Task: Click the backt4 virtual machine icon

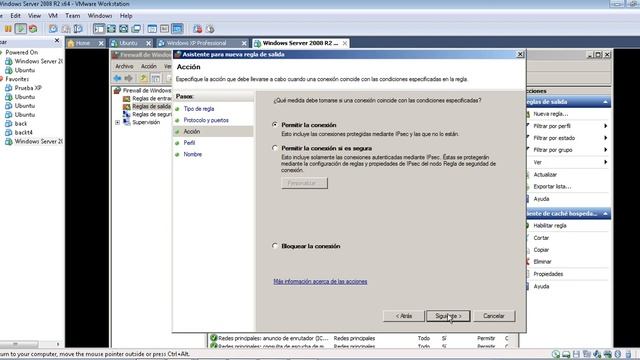Action: click(x=9, y=132)
